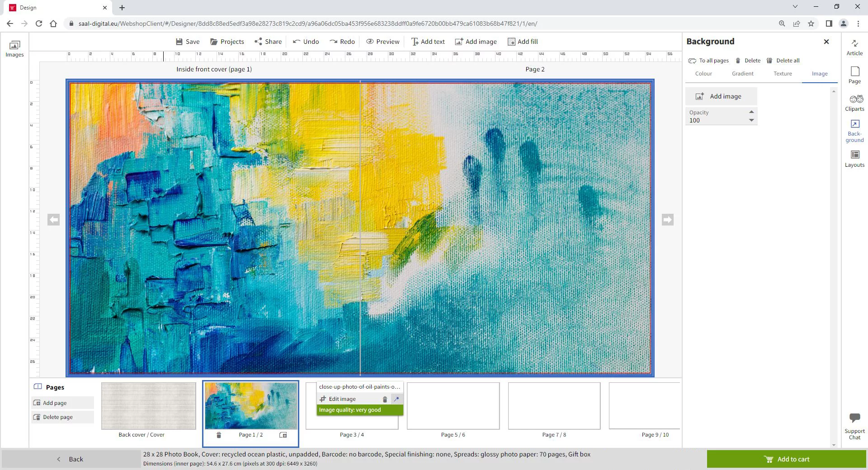Go to previous spread with left arrow
The height and width of the screenshot is (470, 868).
[x=53, y=220]
